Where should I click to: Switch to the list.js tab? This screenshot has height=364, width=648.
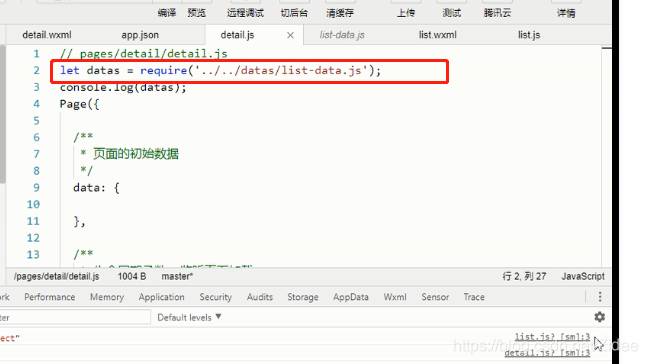click(529, 35)
